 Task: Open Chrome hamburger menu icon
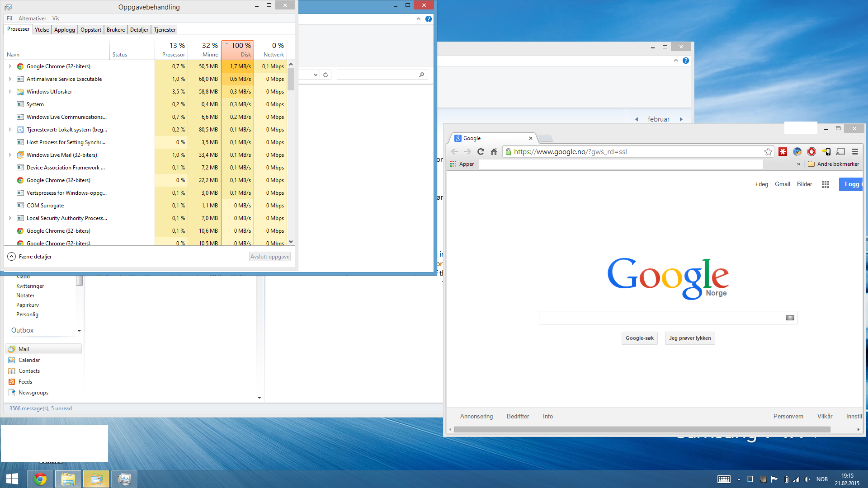pos(855,152)
